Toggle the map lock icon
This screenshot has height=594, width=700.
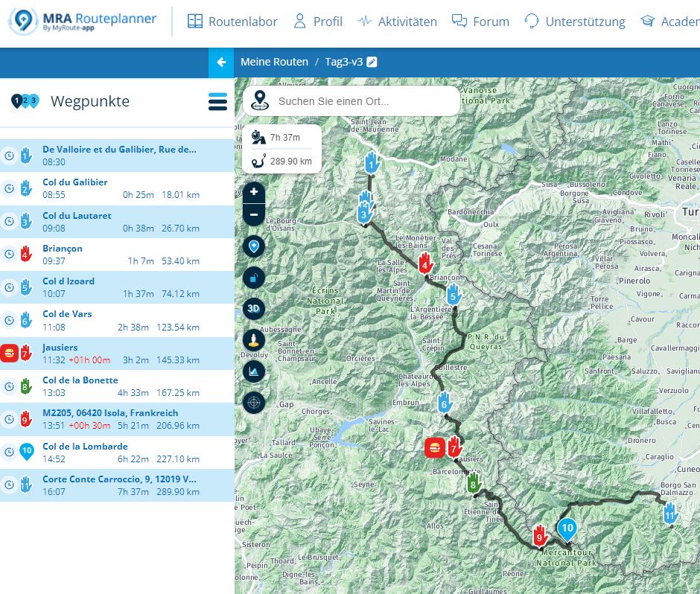point(254,278)
